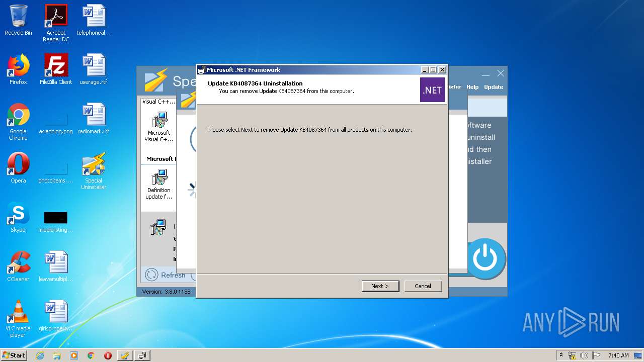Click the .NET Framework title bar icon
The width and height of the screenshot is (644, 362).
(202, 70)
